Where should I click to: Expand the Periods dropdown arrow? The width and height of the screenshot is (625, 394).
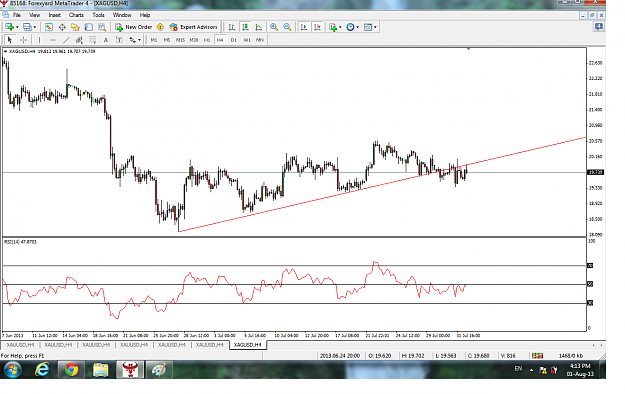tap(358, 27)
